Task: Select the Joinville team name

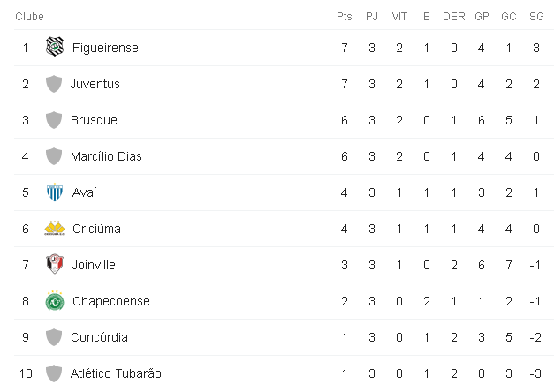Action: [94, 265]
